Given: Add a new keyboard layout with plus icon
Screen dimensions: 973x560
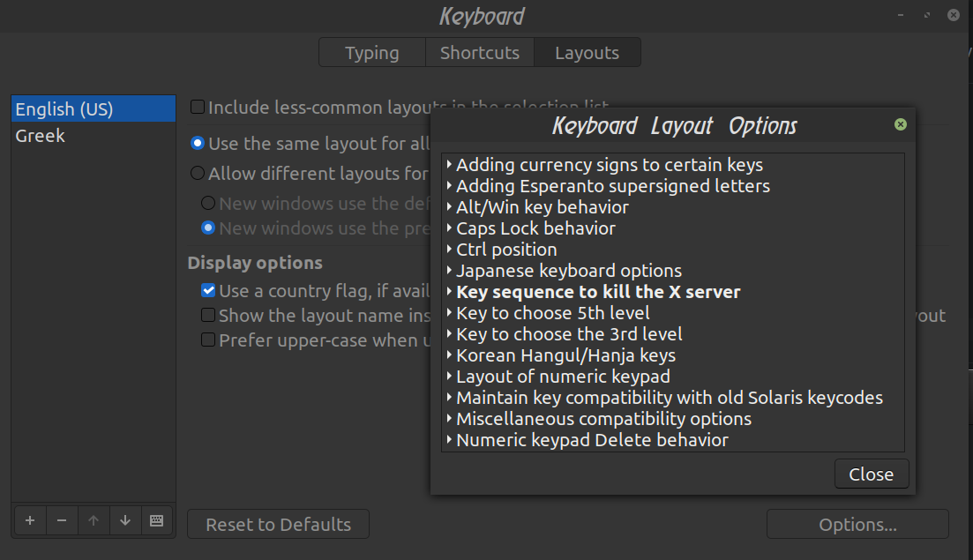Looking at the screenshot, I should 30,520.
